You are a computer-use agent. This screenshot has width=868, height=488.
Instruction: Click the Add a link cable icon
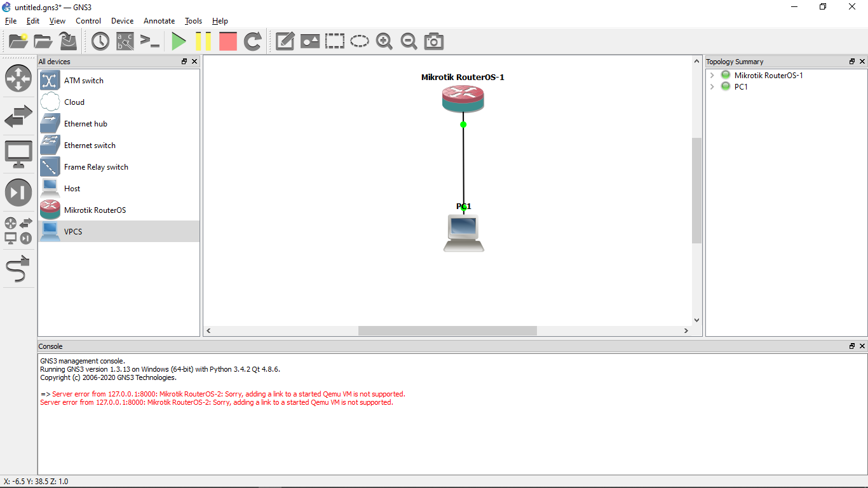point(18,269)
